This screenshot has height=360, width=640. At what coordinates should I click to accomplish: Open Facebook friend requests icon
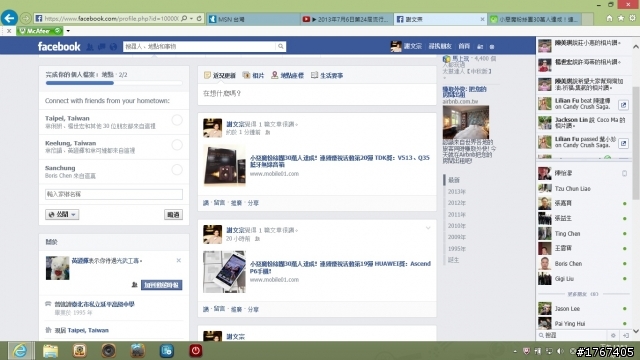click(90, 47)
